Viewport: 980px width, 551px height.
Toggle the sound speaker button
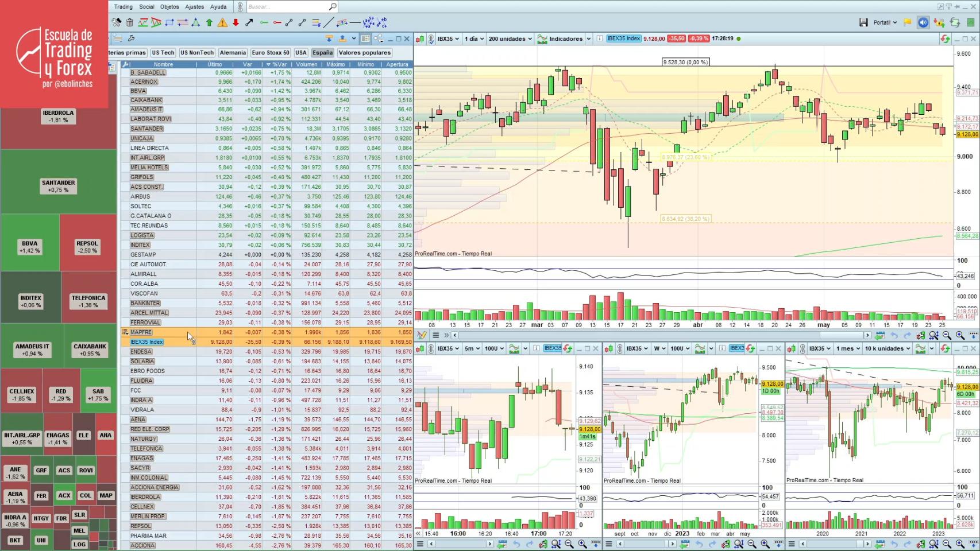click(923, 22)
